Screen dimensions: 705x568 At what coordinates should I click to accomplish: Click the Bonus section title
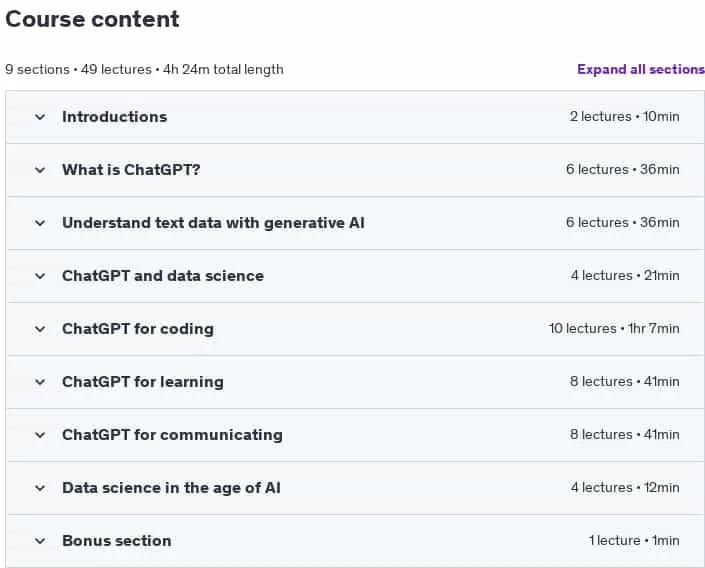(116, 541)
